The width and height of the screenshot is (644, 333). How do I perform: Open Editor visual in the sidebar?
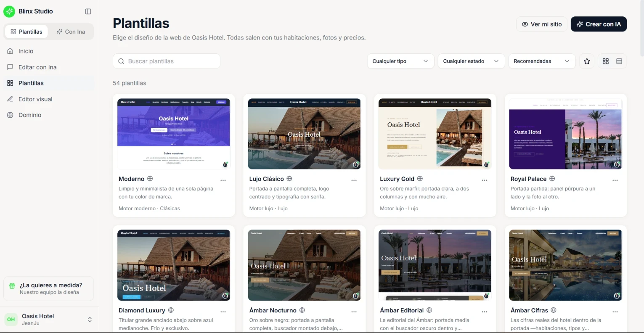(49, 99)
